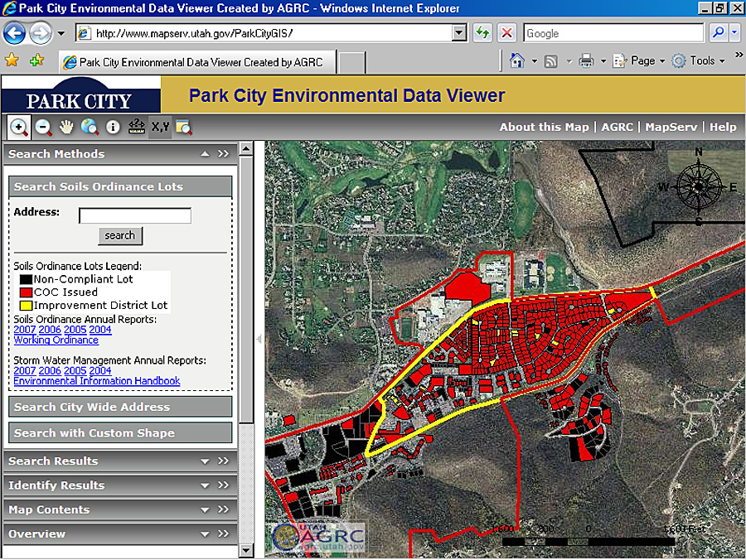Click the browser Forward button

pos(41,33)
